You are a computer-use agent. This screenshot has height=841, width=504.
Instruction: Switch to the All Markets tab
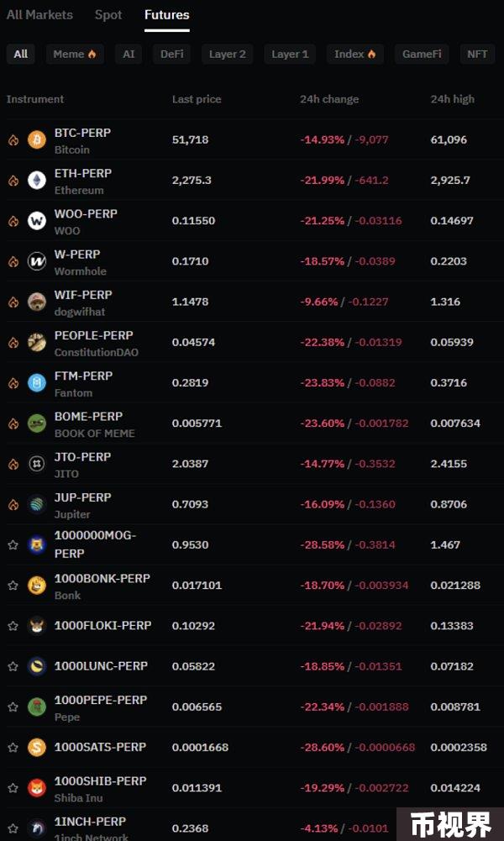[39, 15]
